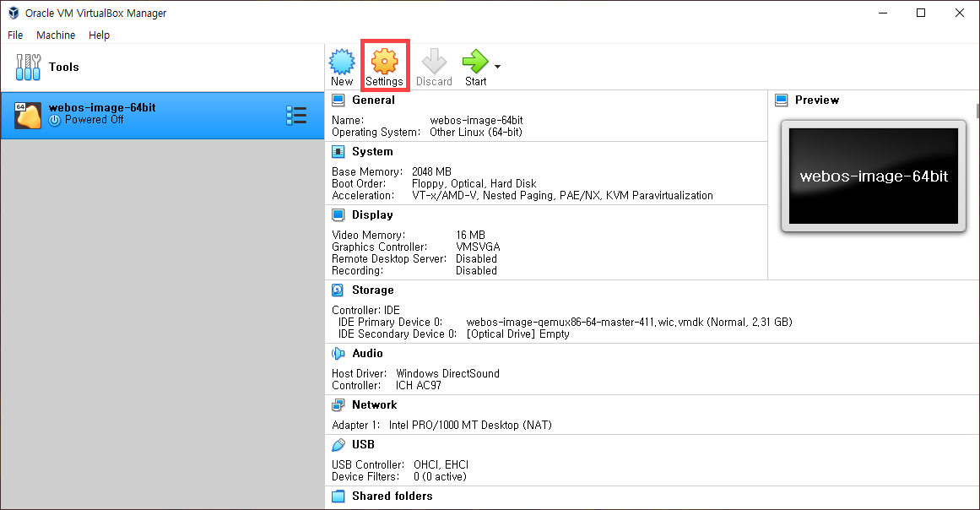Open the Machine menu
Image resolution: width=980 pixels, height=510 pixels.
[56, 35]
